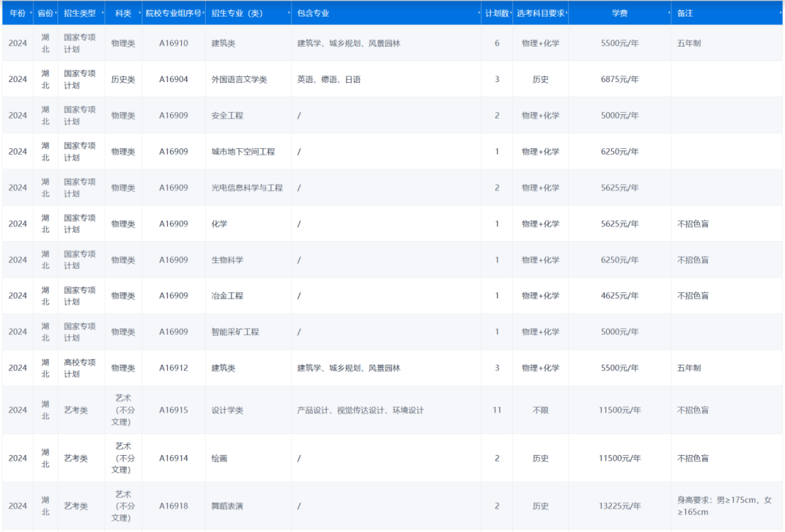Viewport: 785px width, 532px height.
Task: Click plan count 6 in A16910 row
Action: [497, 43]
